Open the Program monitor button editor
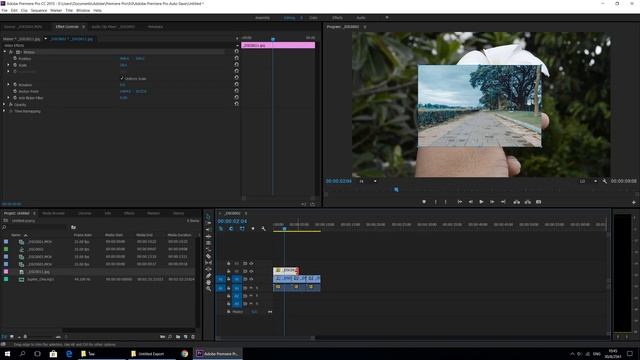This screenshot has height=360, width=640. 634,202
